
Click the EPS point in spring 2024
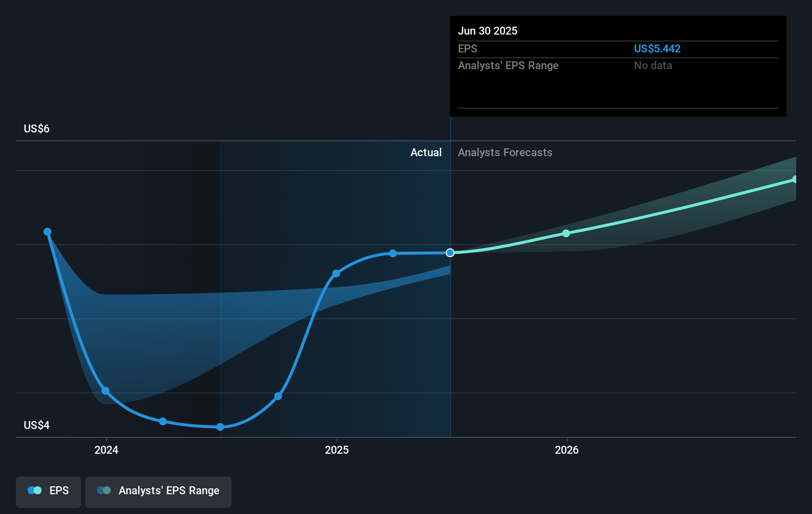pyautogui.click(x=163, y=421)
